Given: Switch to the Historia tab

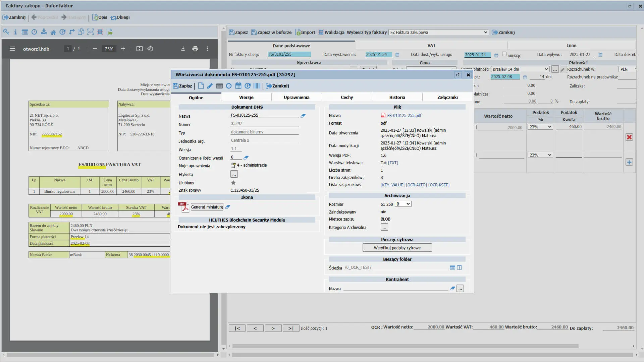Looking at the screenshot, I should click(x=397, y=98).
